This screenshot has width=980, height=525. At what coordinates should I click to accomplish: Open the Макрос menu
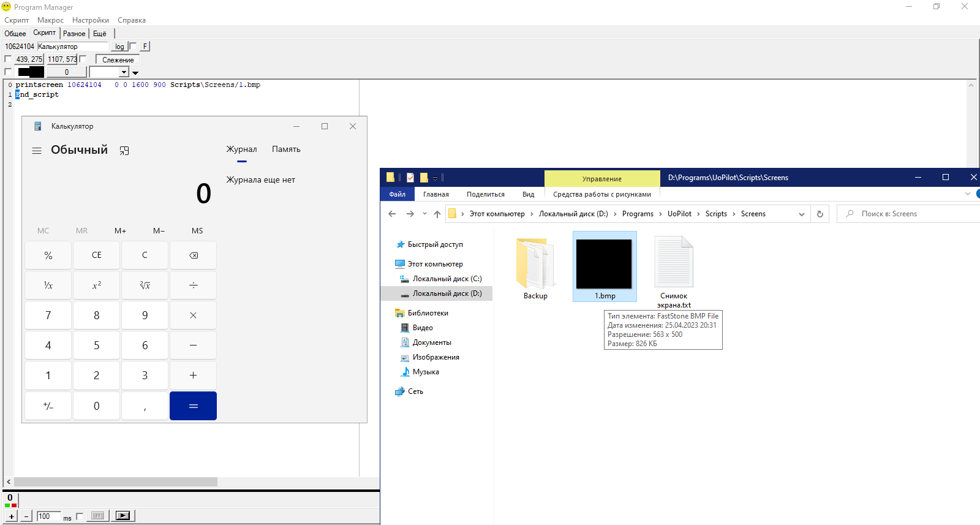[x=50, y=20]
